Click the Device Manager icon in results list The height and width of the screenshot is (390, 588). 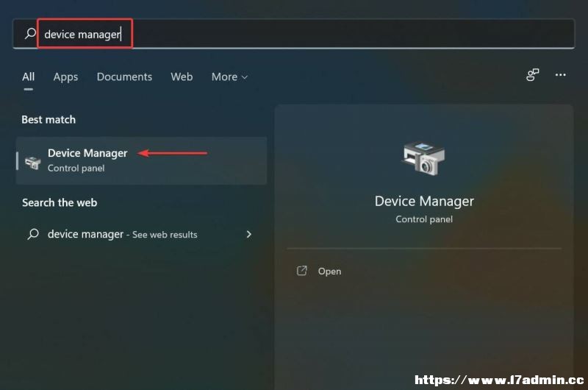32,163
